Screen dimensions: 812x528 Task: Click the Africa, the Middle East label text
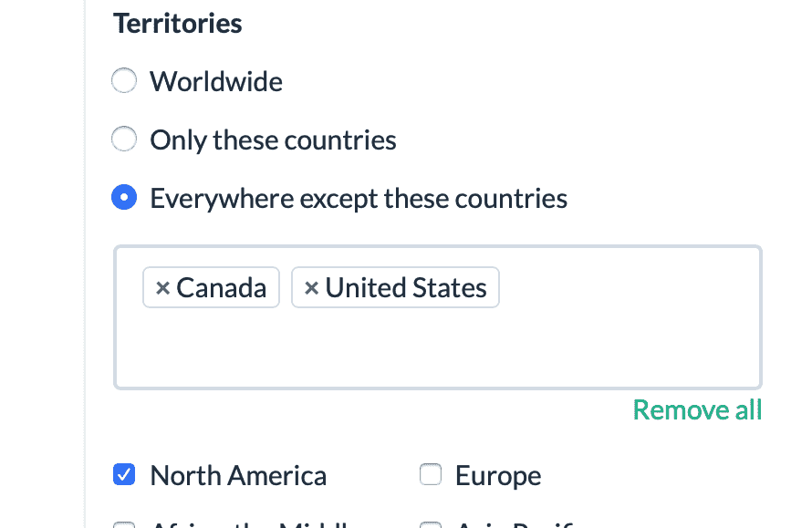255,524
